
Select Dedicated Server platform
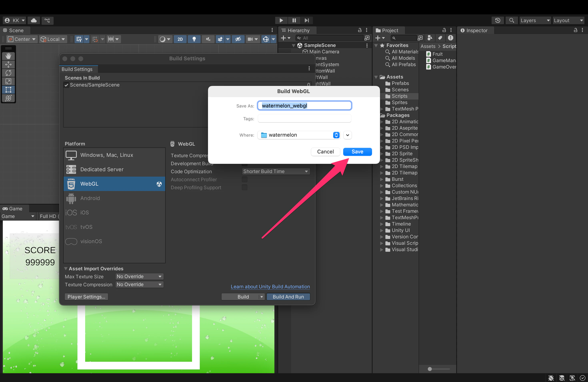click(114, 169)
